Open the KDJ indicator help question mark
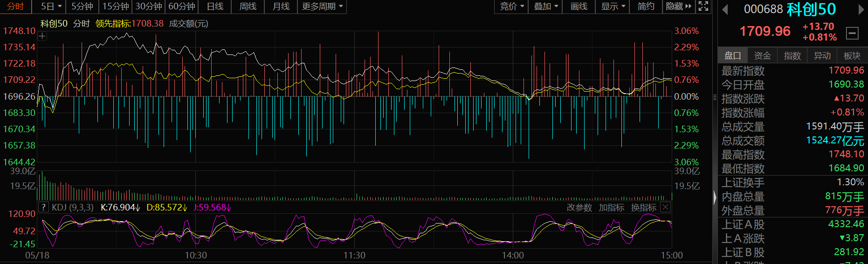This screenshot has width=868, height=264. (x=43, y=207)
